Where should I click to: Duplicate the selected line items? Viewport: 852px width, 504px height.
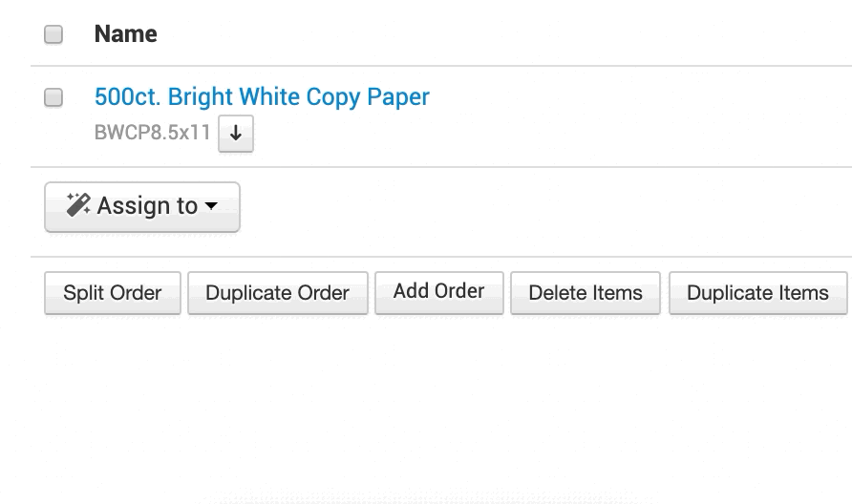point(757,293)
